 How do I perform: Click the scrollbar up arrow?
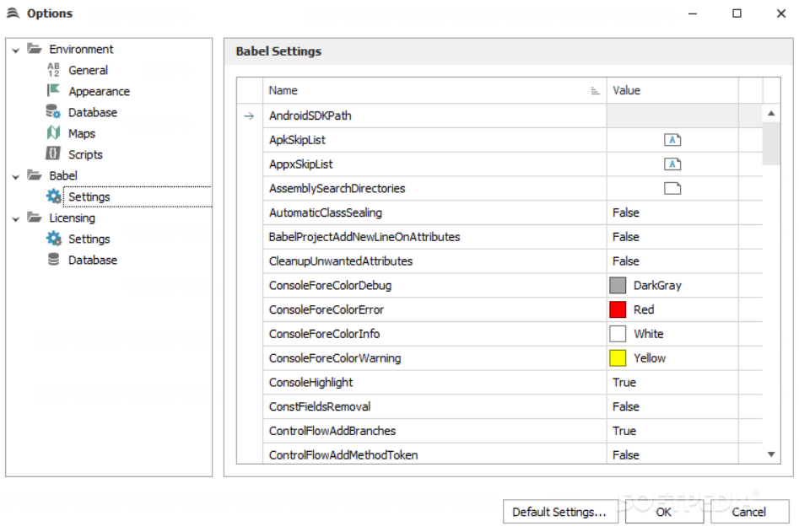pos(771,114)
